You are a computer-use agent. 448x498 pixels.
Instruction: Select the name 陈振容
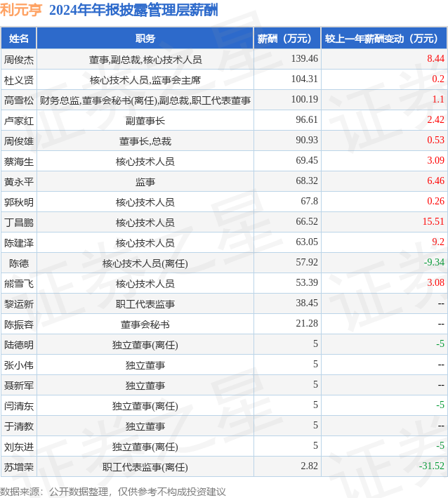pos(19,325)
